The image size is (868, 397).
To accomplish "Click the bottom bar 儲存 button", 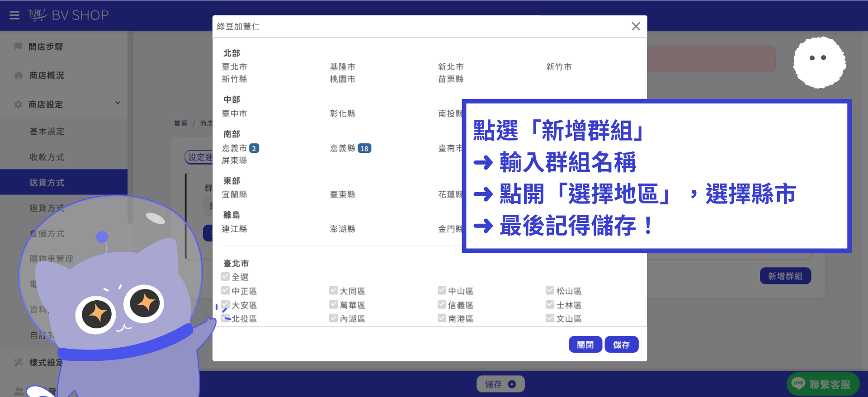I will [500, 384].
